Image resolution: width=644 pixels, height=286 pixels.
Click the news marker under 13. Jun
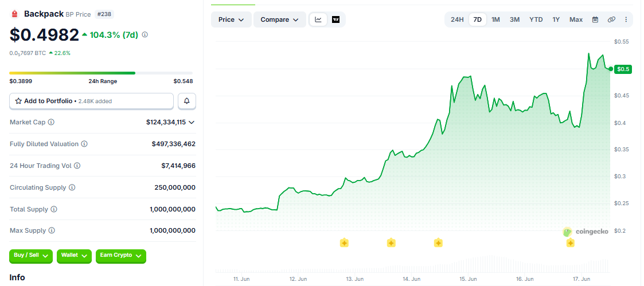click(x=344, y=243)
